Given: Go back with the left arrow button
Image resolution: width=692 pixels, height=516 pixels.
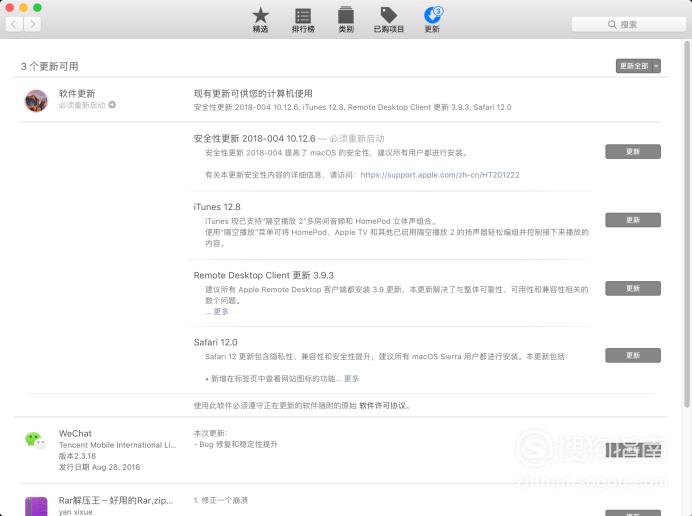Looking at the screenshot, I should point(14,24).
